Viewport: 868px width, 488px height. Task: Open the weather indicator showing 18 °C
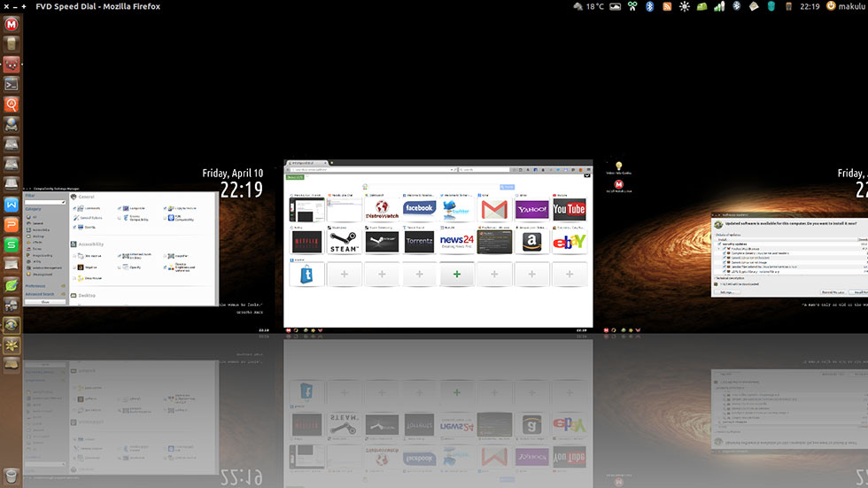(x=588, y=6)
